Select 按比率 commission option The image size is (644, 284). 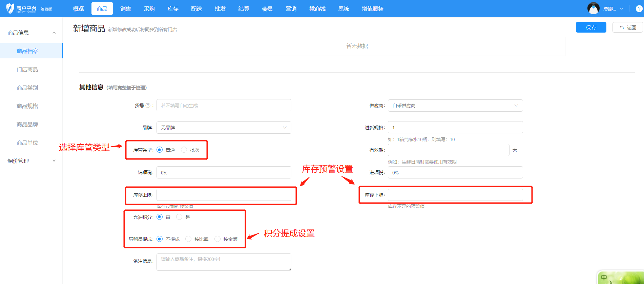tap(188, 239)
